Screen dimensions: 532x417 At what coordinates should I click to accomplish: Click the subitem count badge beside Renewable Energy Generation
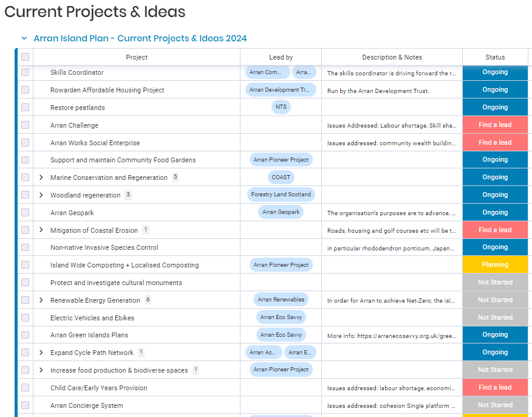[148, 300]
